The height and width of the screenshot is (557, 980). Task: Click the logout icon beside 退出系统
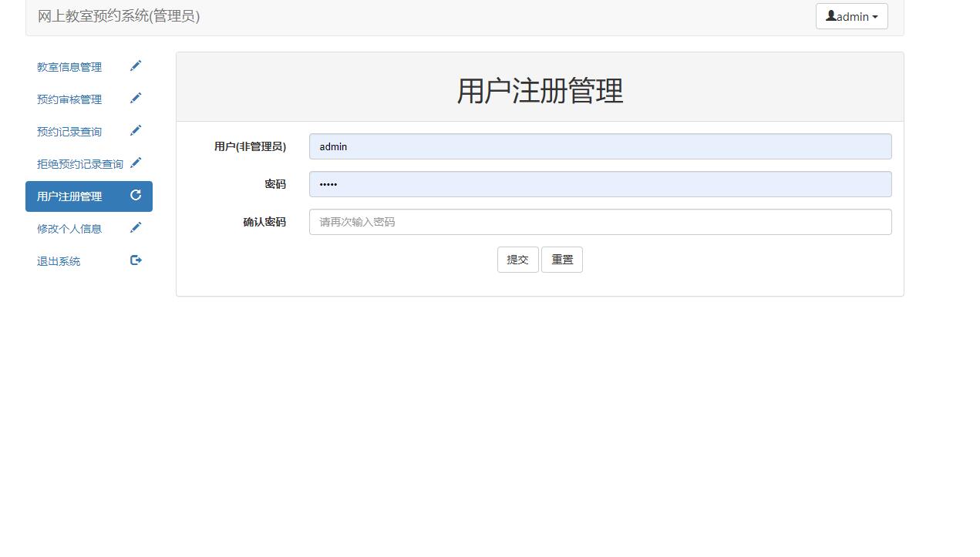[136, 260]
